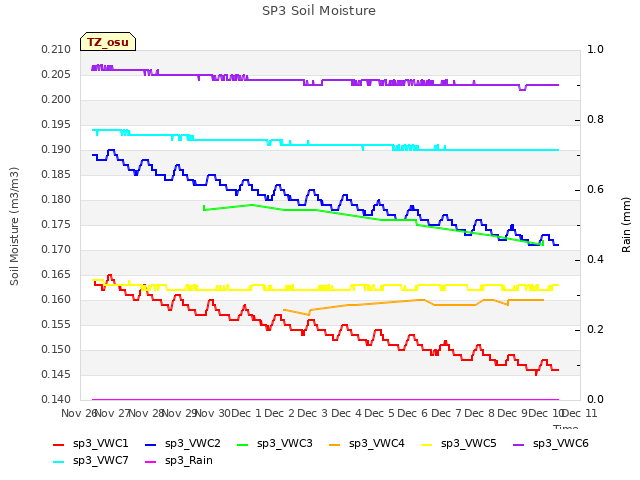Screen dimensions: 640x480
Task: Click the 0.185 left axis tick label
Action: pyautogui.click(x=56, y=175)
